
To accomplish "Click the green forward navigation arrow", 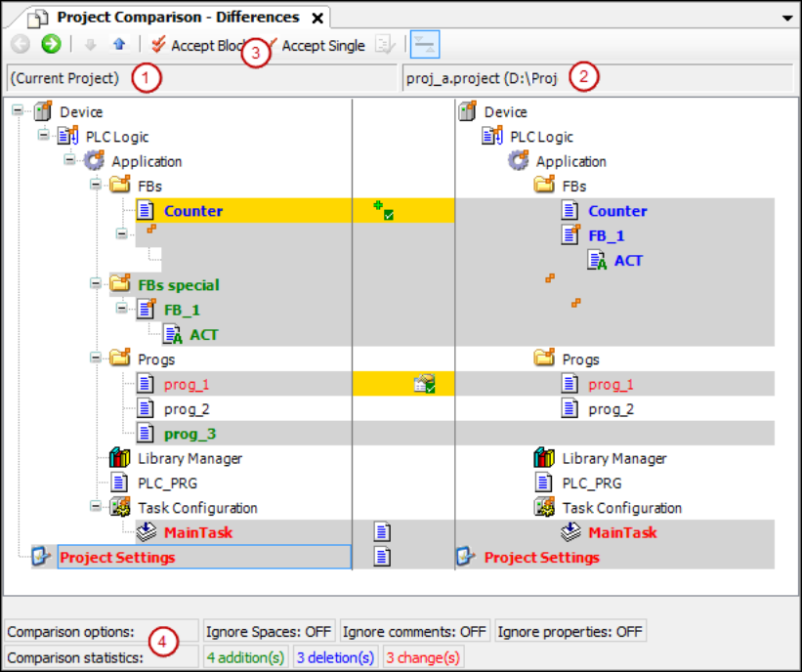I will pos(51,44).
